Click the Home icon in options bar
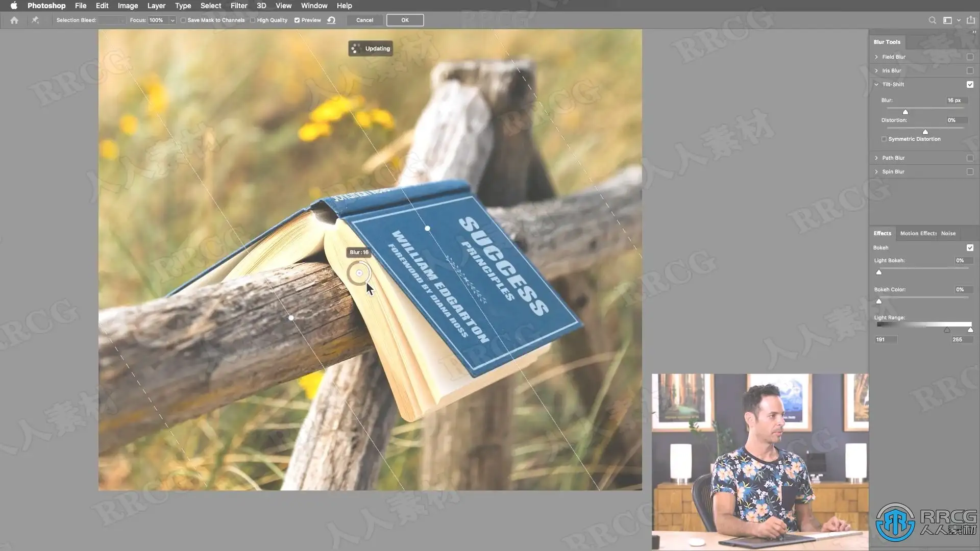This screenshot has width=980, height=551. click(14, 20)
